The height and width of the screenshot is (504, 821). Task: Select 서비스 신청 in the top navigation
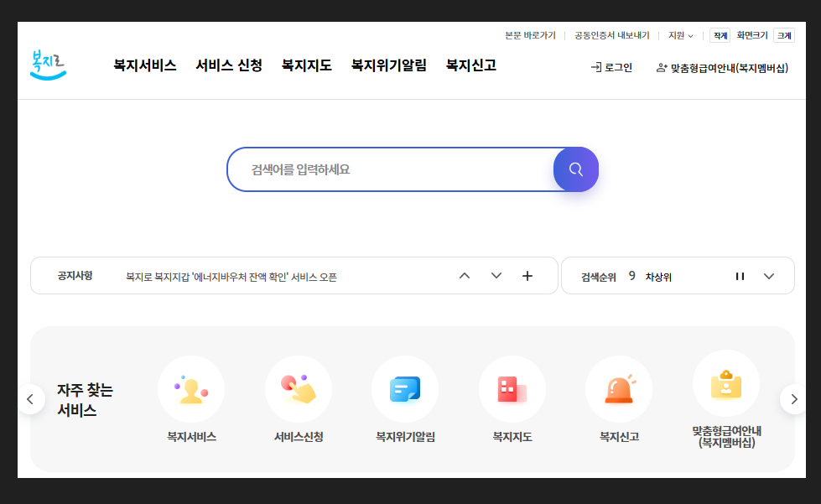point(229,65)
